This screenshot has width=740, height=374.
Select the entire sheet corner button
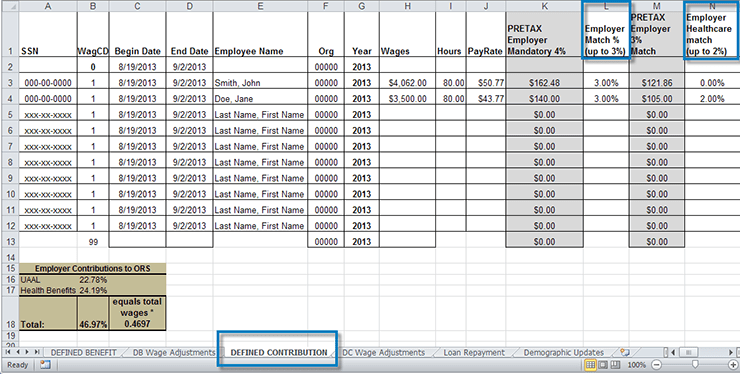[9, 6]
